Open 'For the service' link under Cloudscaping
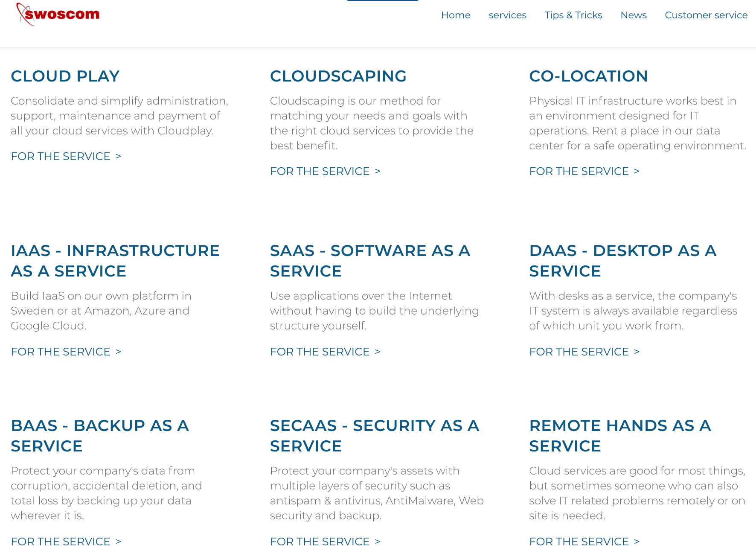756x559 pixels. click(325, 171)
